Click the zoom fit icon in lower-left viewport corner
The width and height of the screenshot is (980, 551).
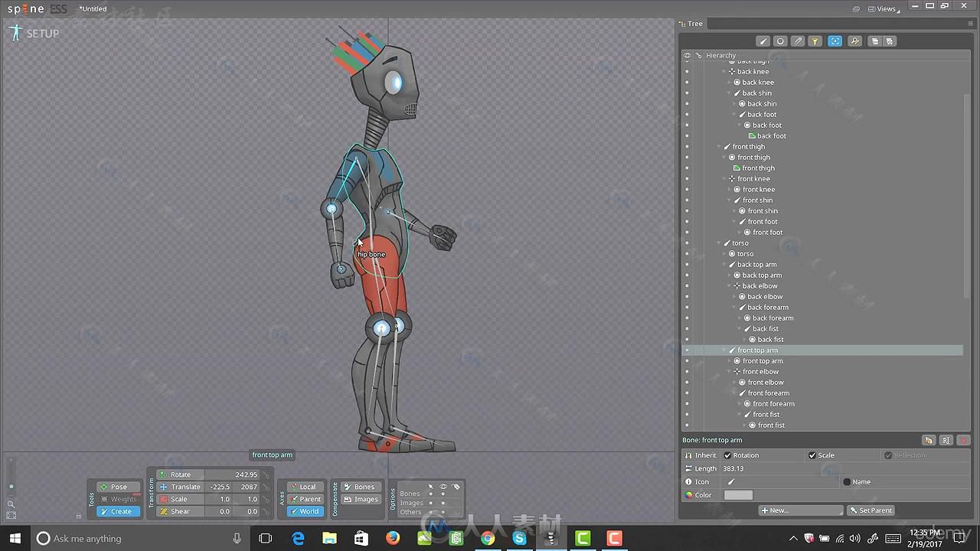click(x=11, y=515)
